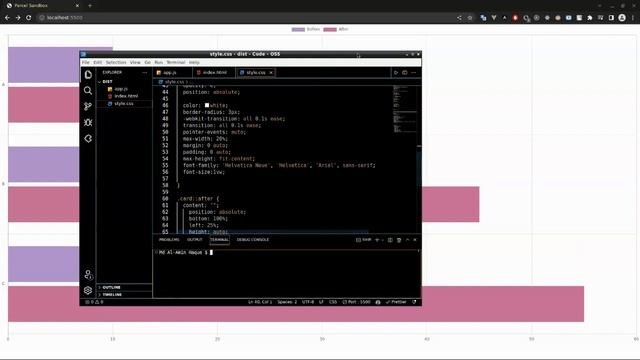Toggle the After legend item in chart
Image resolution: width=640 pixels, height=360 pixels.
(336, 29)
